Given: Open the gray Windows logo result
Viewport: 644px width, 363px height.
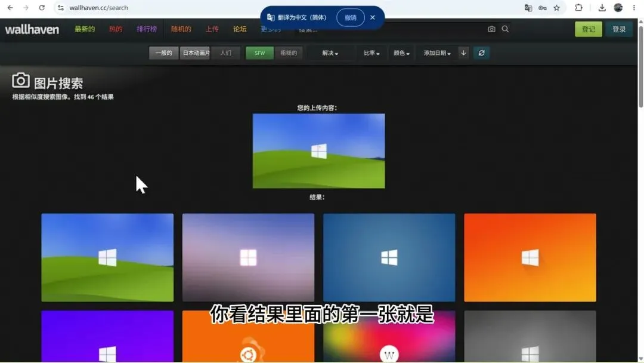Looking at the screenshot, I should coord(530,336).
